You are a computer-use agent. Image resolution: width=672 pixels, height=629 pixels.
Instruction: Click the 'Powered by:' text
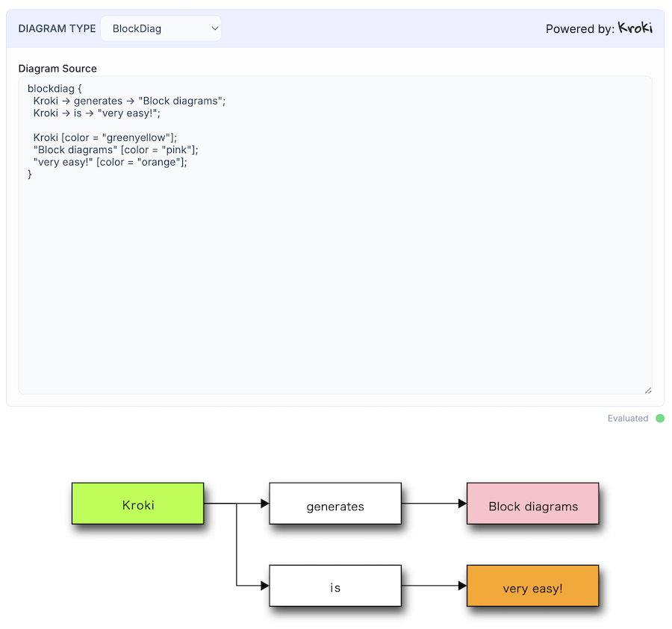coord(580,28)
